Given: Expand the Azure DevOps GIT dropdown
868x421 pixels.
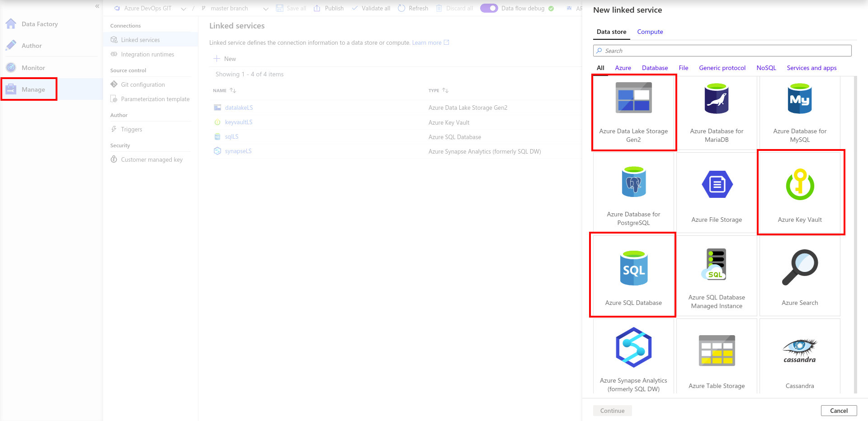Looking at the screenshot, I should click(184, 9).
